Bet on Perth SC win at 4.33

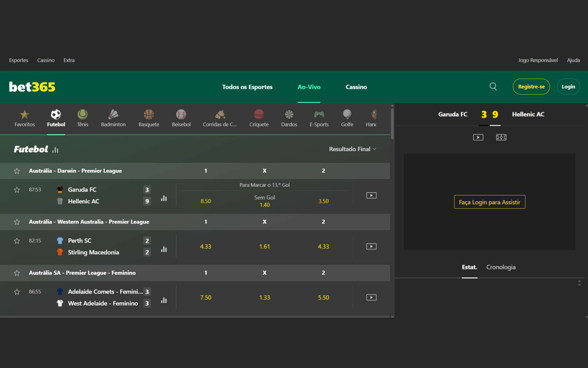205,247
